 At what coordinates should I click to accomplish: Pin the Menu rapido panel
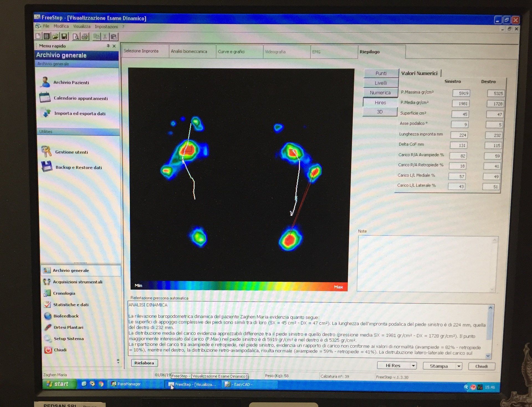[108, 46]
